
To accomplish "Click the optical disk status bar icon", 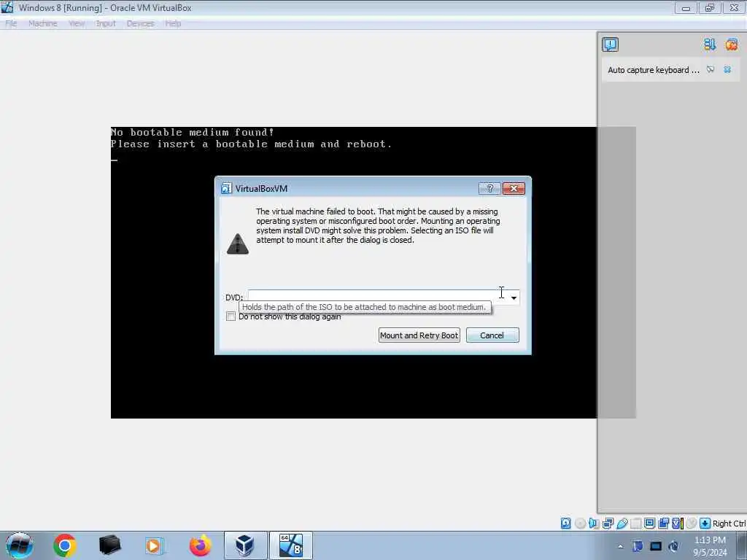I will tap(580, 524).
